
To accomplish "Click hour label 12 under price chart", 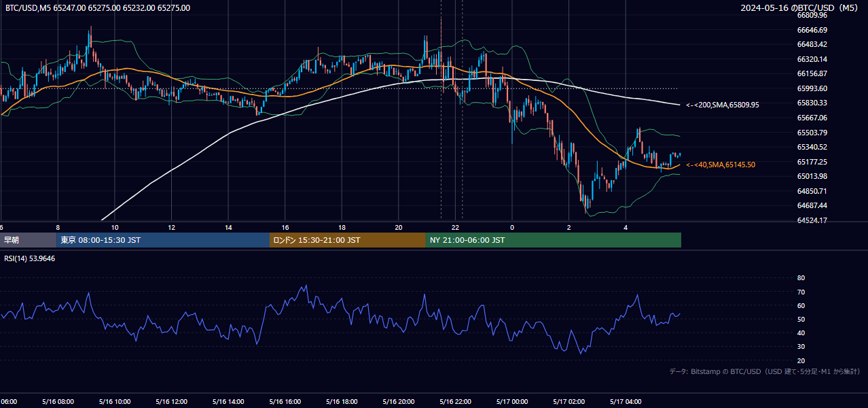I will coord(171,227).
